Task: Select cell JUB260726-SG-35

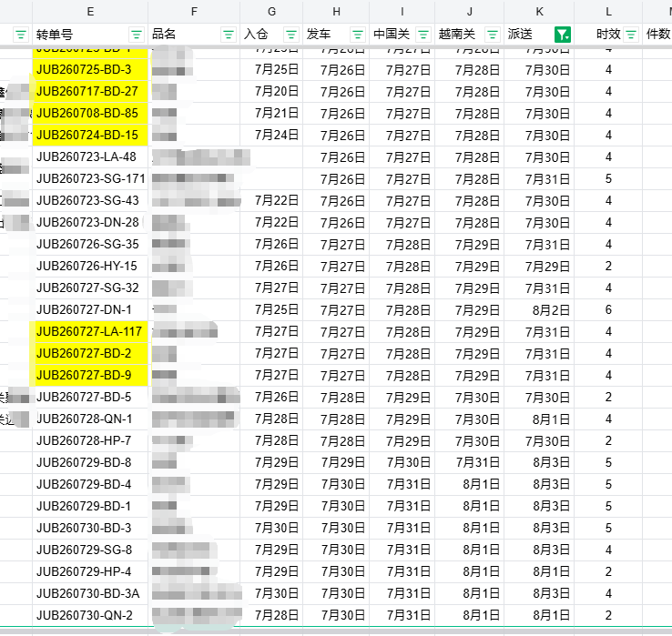Action: click(90, 244)
